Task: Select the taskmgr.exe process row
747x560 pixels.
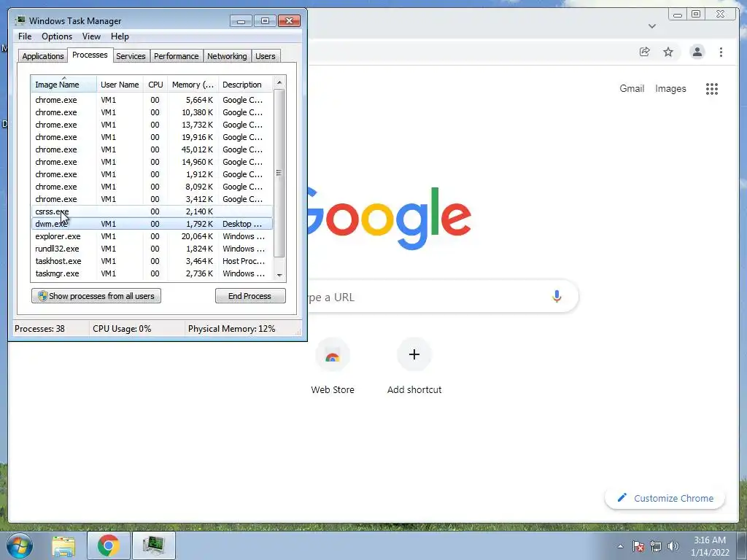Action: [x=152, y=273]
